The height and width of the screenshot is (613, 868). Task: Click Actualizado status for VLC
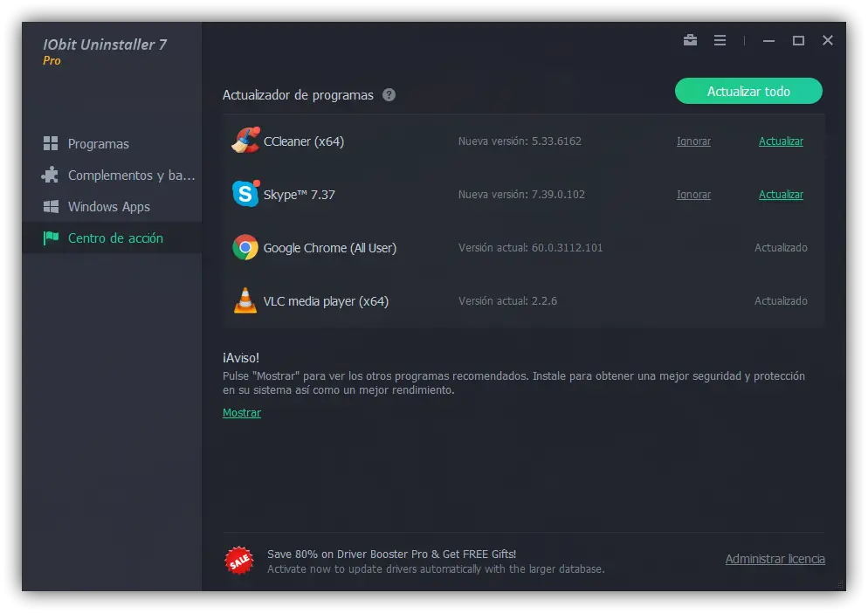point(781,300)
